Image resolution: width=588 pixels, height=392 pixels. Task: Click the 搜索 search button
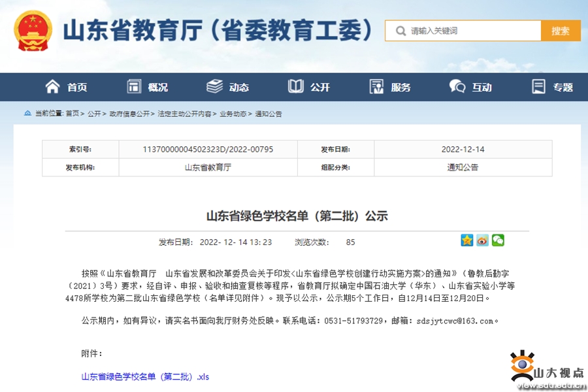pyautogui.click(x=560, y=31)
